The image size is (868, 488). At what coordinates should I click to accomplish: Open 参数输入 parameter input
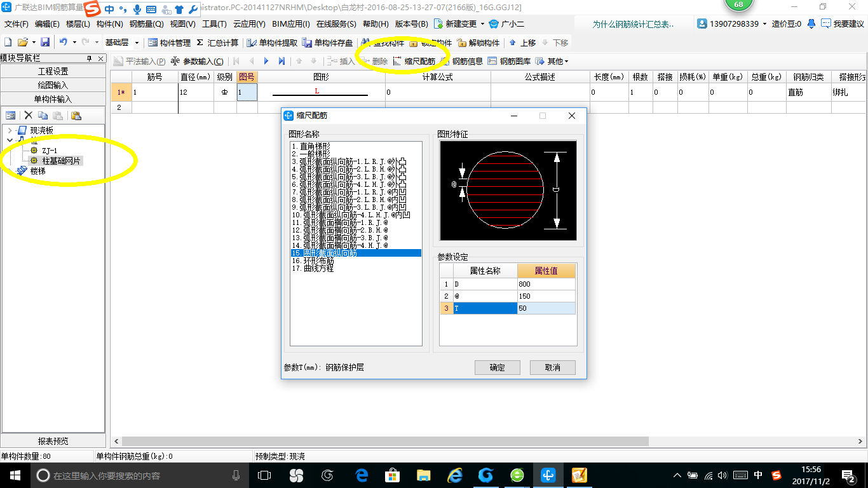pyautogui.click(x=198, y=61)
